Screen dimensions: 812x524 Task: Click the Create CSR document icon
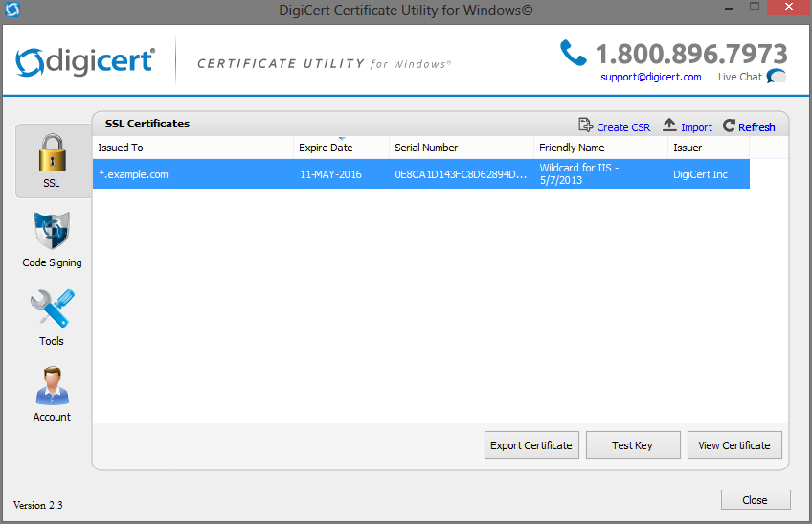[x=585, y=125]
